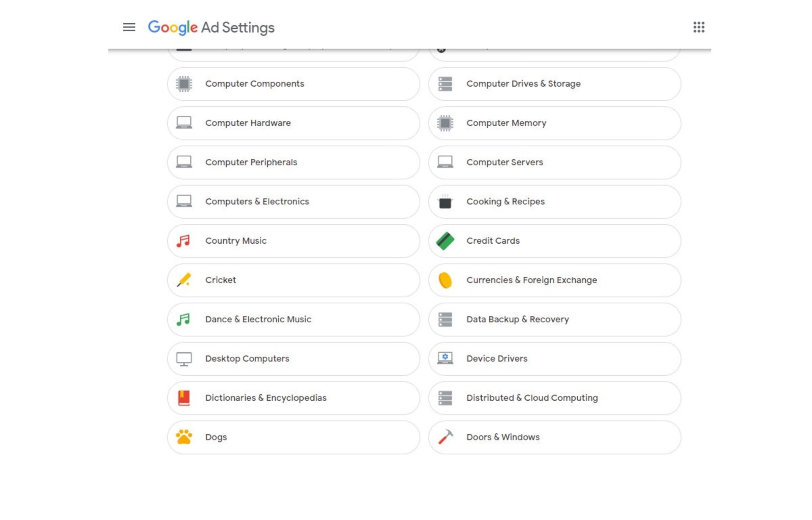The width and height of the screenshot is (812, 520).
Task: Click the Currencies gold coin icon
Action: click(445, 280)
